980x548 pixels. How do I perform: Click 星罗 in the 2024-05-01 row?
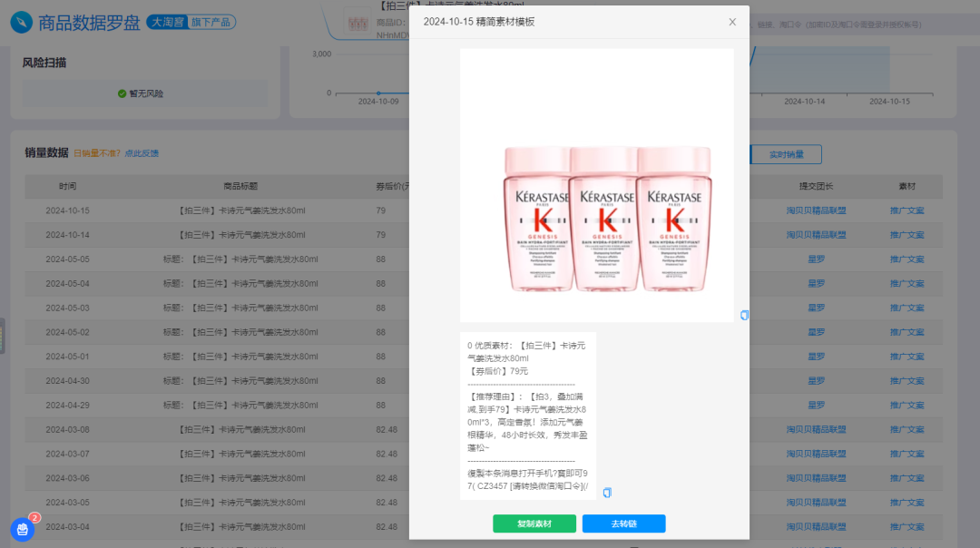tap(817, 357)
